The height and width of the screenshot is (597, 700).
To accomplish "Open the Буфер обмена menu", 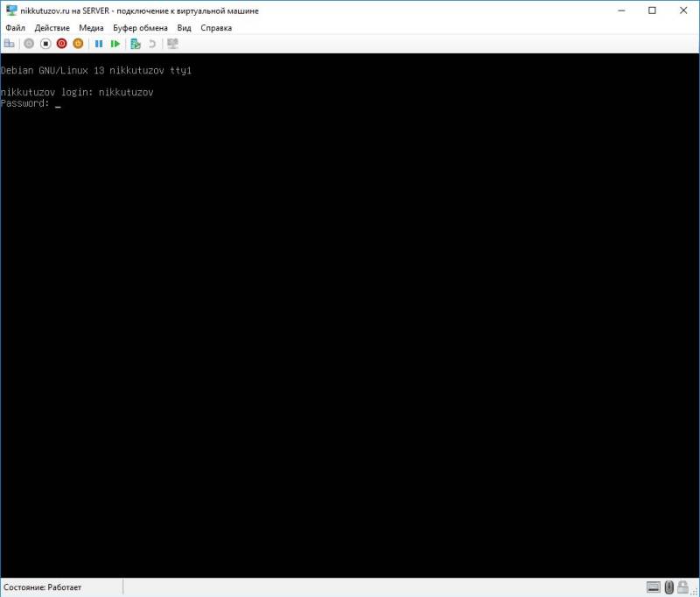I will click(140, 27).
